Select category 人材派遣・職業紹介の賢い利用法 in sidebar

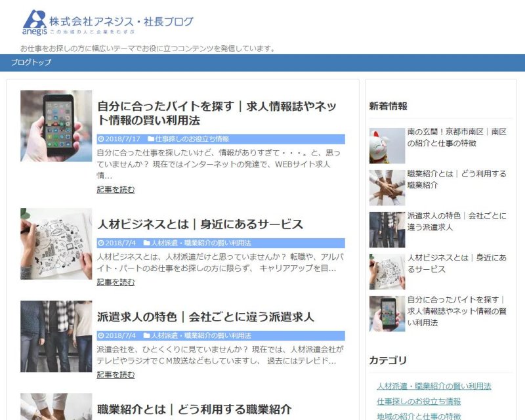(434, 386)
